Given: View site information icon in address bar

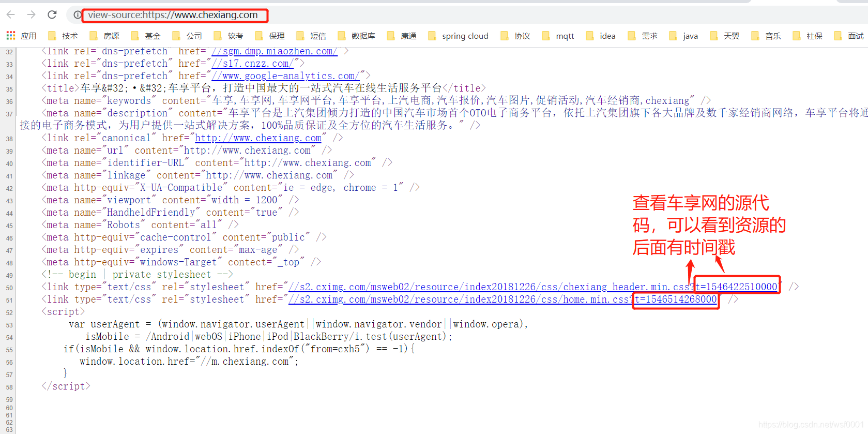Looking at the screenshot, I should coord(78,15).
